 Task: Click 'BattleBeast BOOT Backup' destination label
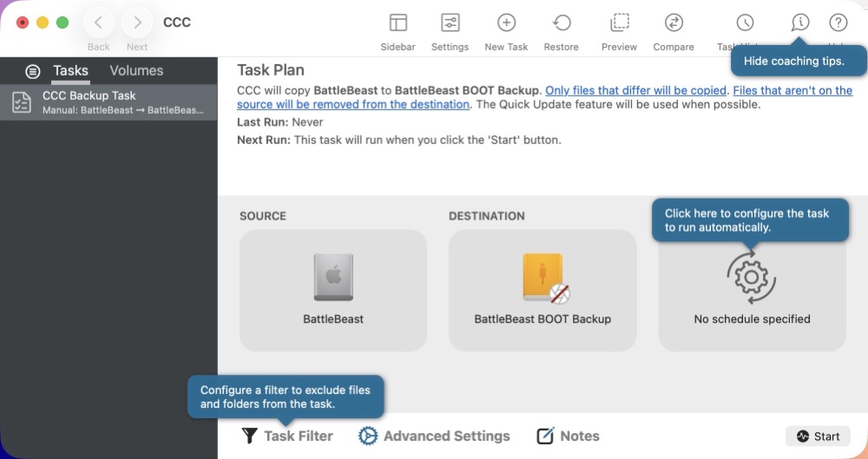542,319
